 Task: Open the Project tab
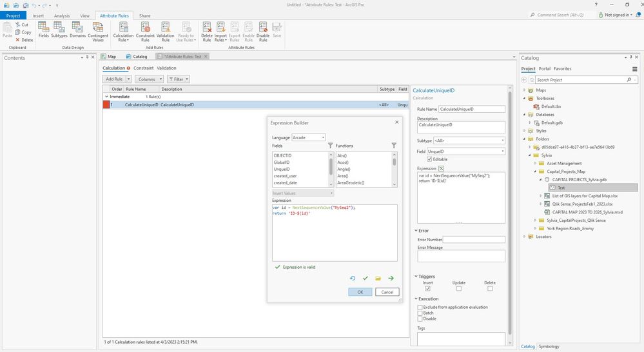pyautogui.click(x=13, y=15)
